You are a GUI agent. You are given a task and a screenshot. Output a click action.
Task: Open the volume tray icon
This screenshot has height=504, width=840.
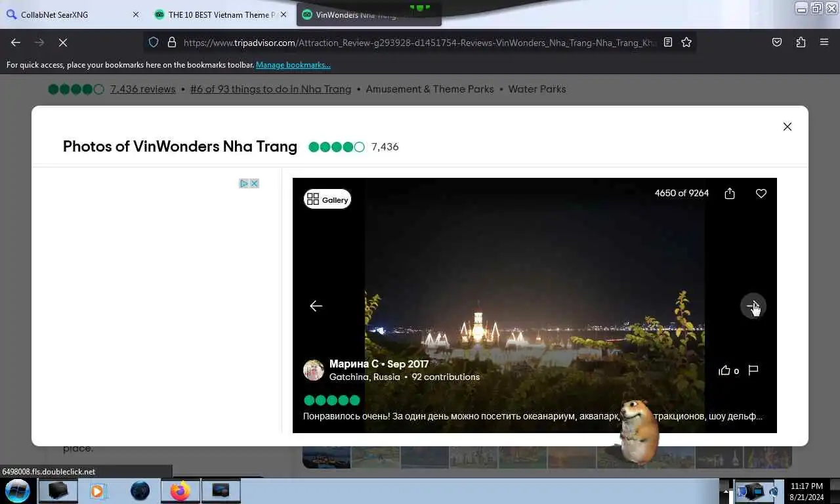[774, 492]
